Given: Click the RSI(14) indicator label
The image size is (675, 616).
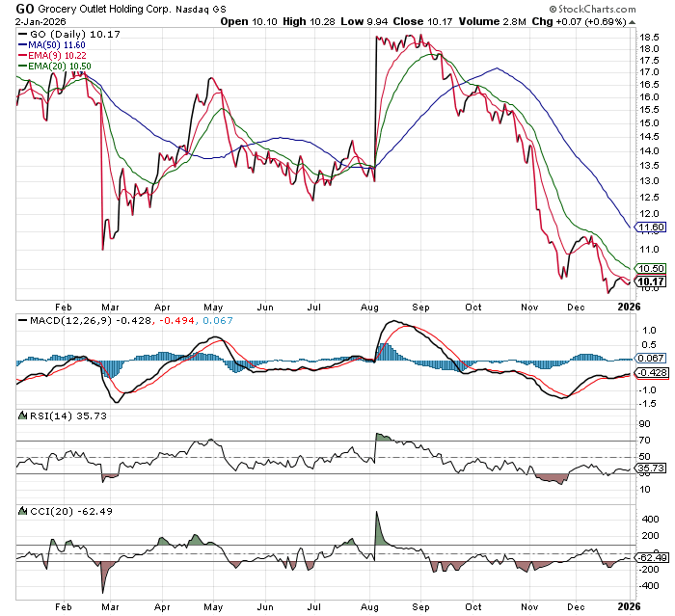Looking at the screenshot, I should click(x=40, y=415).
